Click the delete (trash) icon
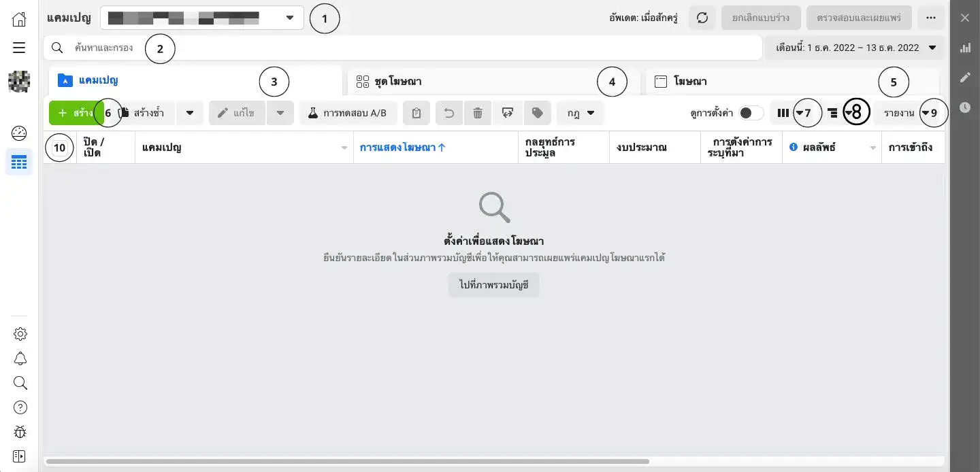This screenshot has width=980, height=472. (477, 113)
